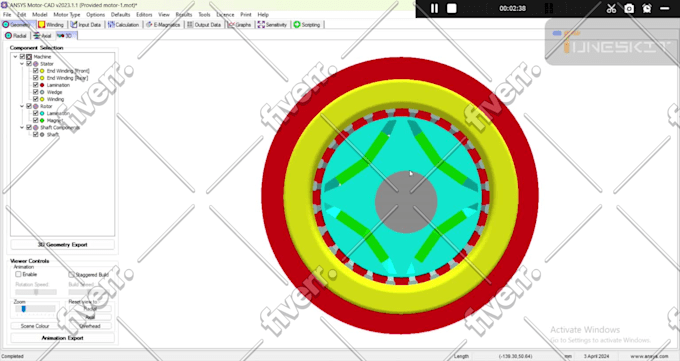Click the grey Wedge colour dot
The width and height of the screenshot is (680, 361).
tap(42, 92)
